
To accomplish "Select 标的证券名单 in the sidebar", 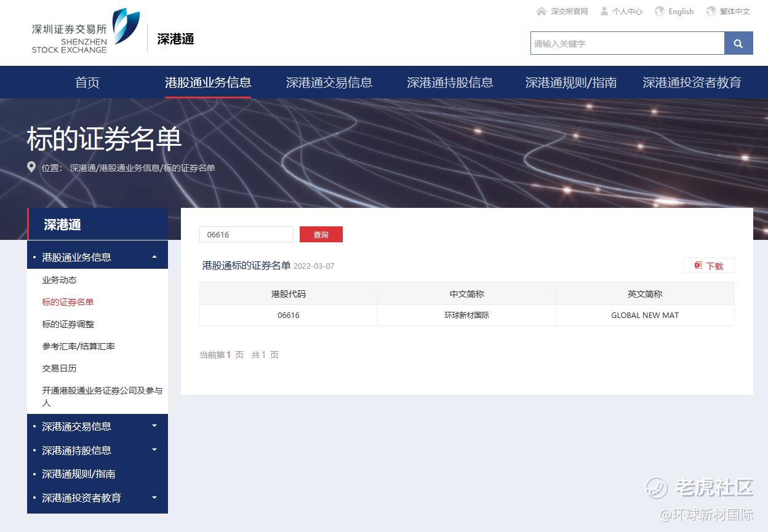I will point(68,302).
